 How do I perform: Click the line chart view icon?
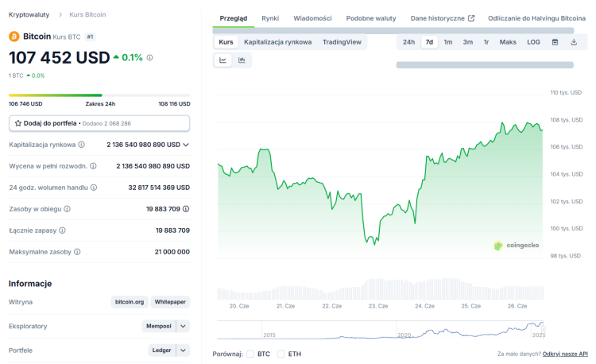pyautogui.click(x=223, y=60)
